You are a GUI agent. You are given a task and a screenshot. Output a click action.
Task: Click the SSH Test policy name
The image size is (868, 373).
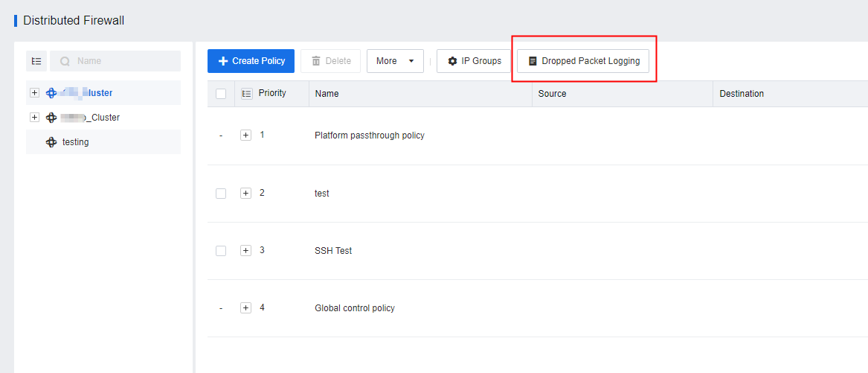pyautogui.click(x=333, y=250)
